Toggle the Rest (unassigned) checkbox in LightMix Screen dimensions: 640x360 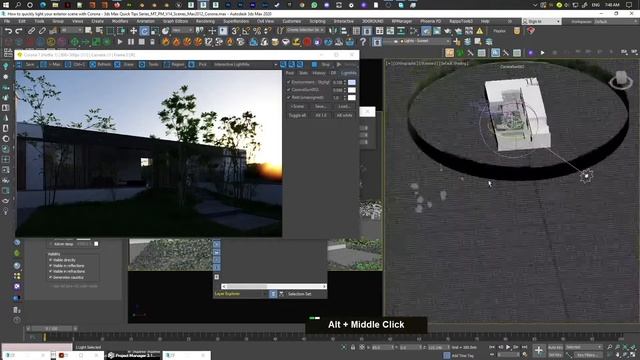coord(289,98)
